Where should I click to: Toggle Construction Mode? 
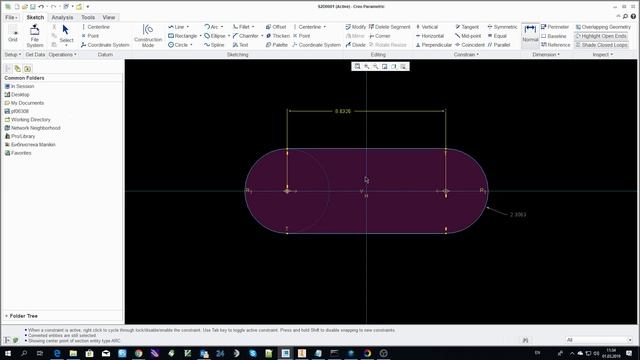coord(148,36)
